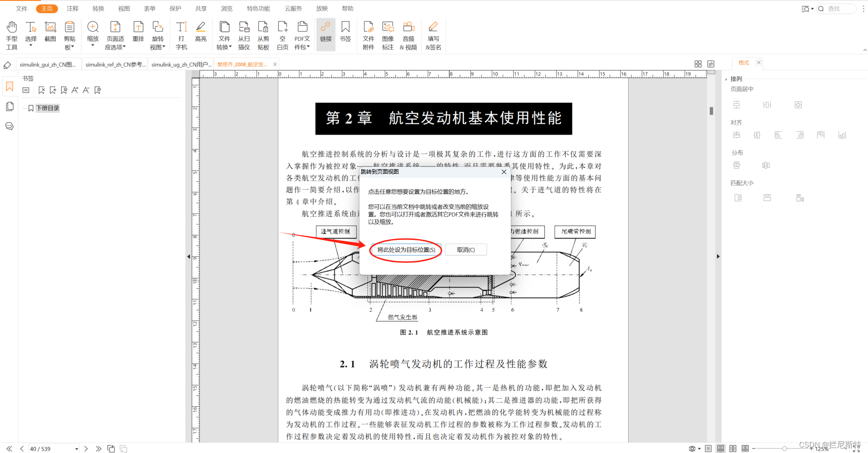Open the Bookmarks panel in the sidebar
This screenshot has width=868, height=453.
pyautogui.click(x=10, y=87)
